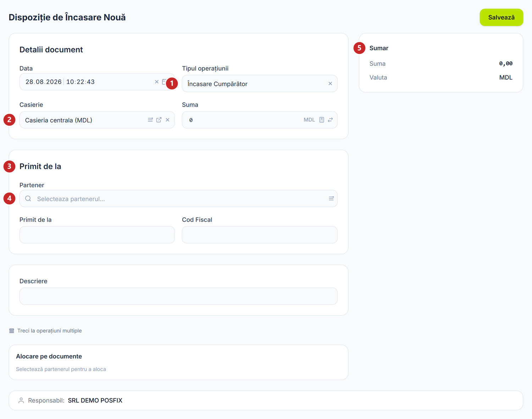Click the Responsabil SRL DEMO POSFIX entry
The width and height of the screenshot is (532, 419).
tap(95, 401)
